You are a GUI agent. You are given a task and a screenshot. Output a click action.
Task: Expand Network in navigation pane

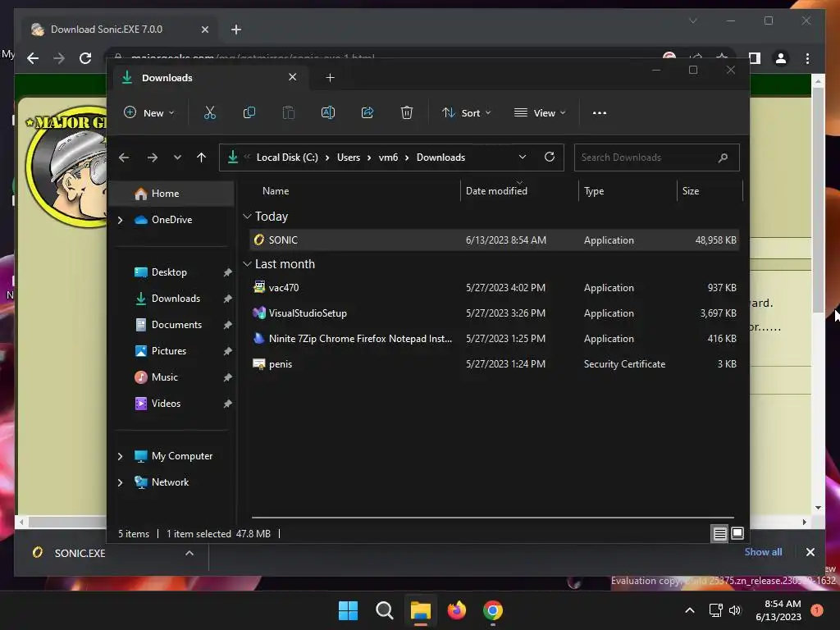(x=120, y=482)
